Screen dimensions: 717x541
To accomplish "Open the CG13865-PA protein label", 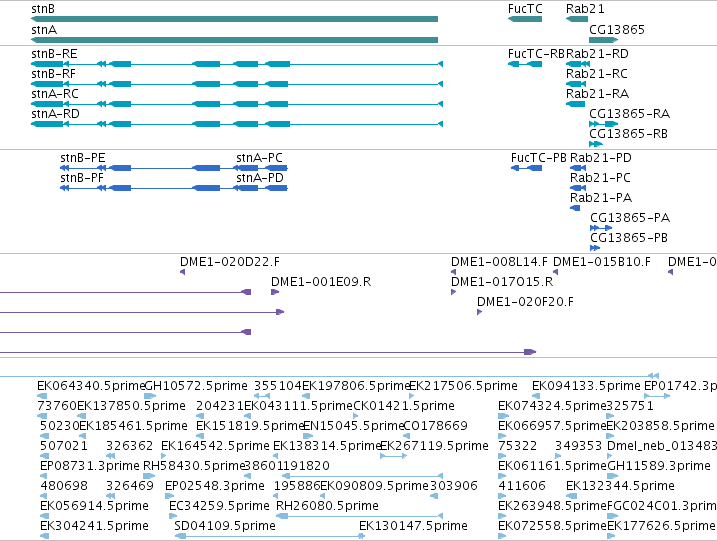I will pos(630,218).
